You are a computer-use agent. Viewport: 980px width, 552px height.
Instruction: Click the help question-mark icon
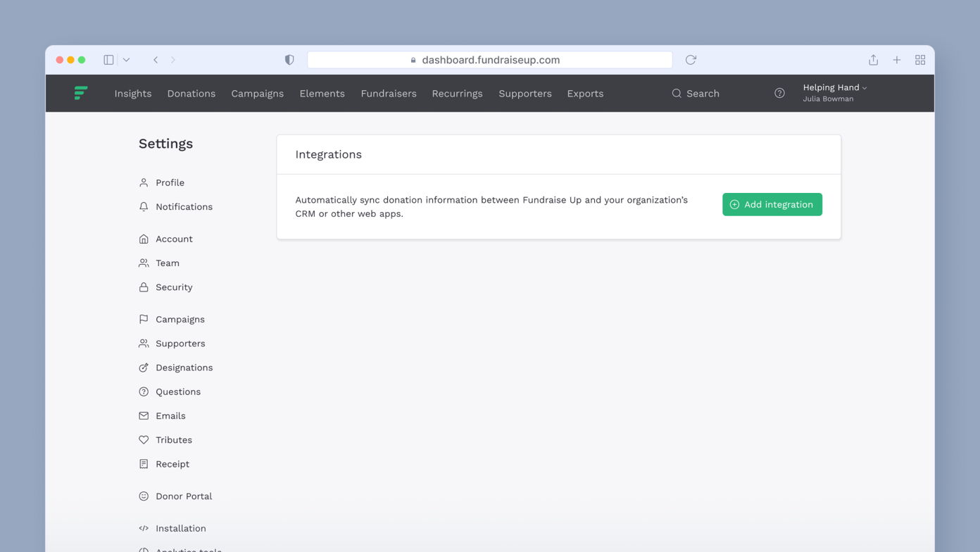[x=779, y=93]
